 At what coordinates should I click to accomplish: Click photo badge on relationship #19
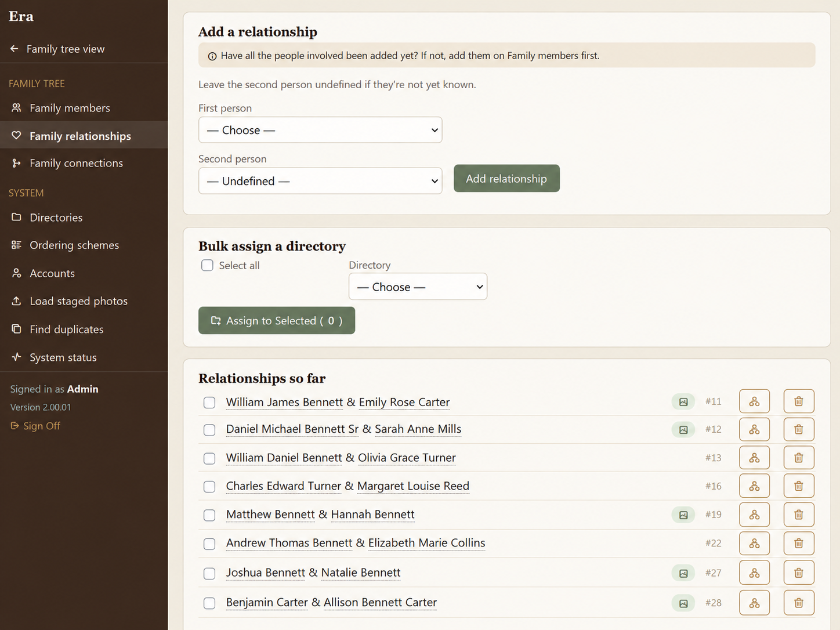click(x=683, y=515)
